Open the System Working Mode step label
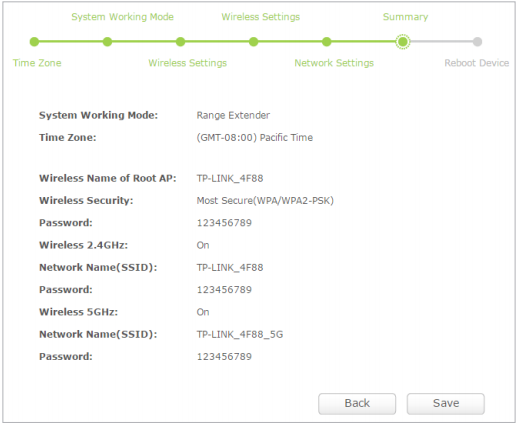Viewport: 518px width, 426px height. tap(122, 17)
